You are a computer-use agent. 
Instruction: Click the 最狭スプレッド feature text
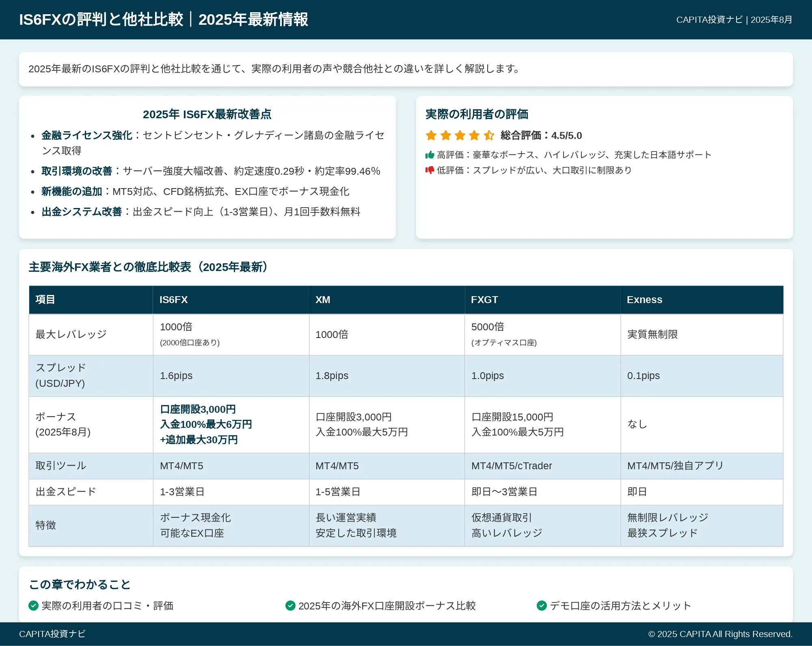click(x=663, y=533)
